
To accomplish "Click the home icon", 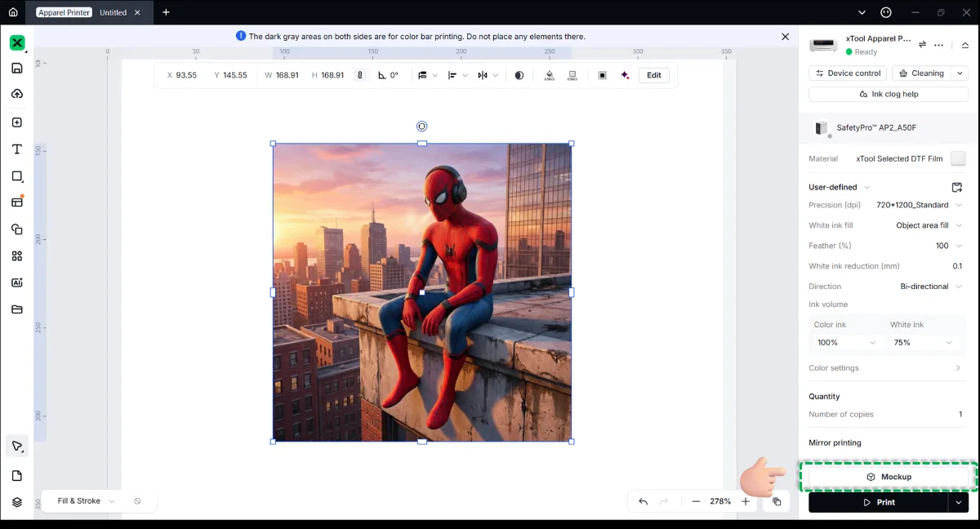I will pos(13,12).
